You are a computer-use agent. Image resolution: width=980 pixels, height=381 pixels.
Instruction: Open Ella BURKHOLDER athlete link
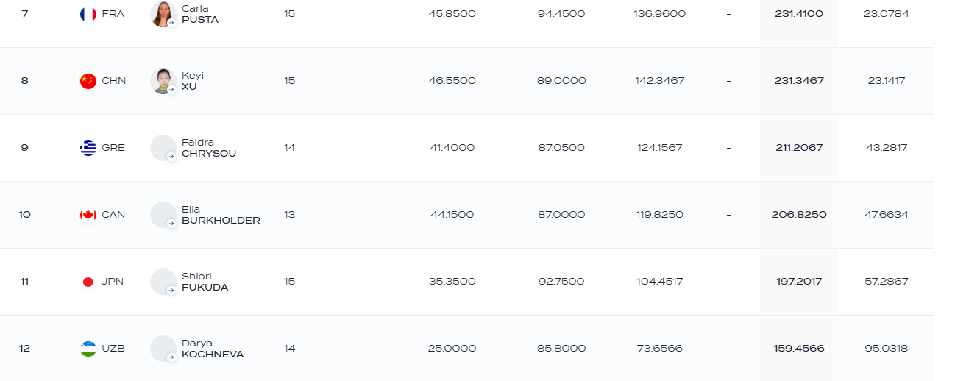coord(221,215)
